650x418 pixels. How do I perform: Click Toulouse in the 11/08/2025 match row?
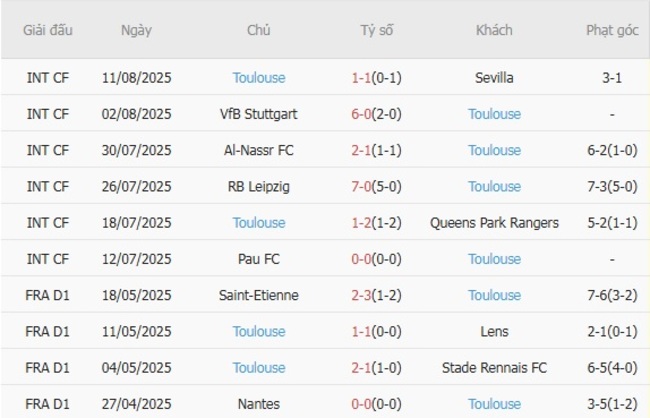pos(258,77)
